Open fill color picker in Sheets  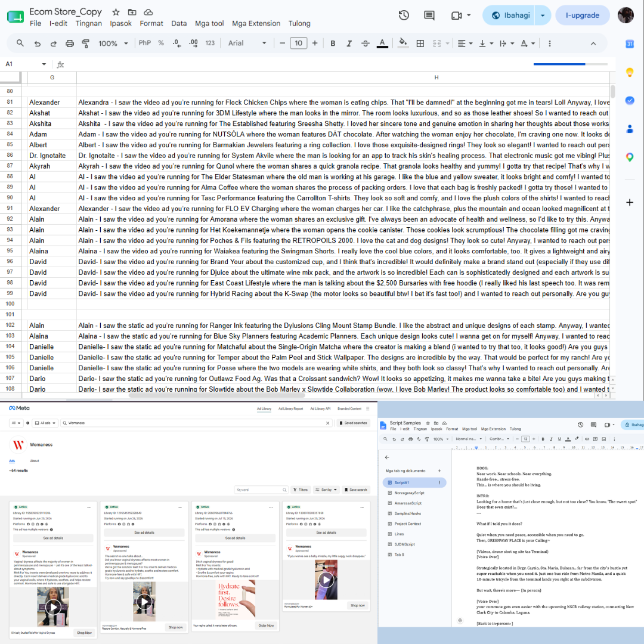coord(403,43)
